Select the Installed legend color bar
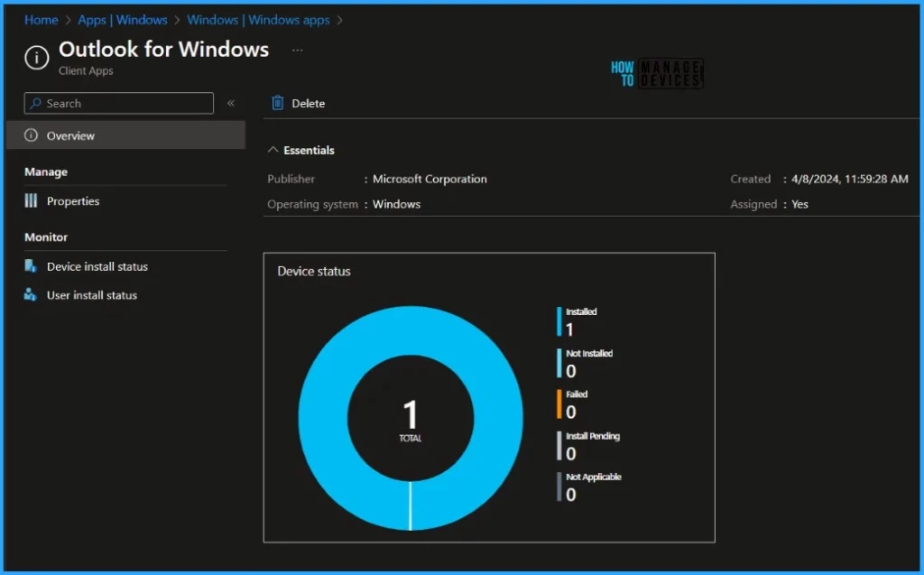Screen dimensions: 924x575 pos(559,321)
